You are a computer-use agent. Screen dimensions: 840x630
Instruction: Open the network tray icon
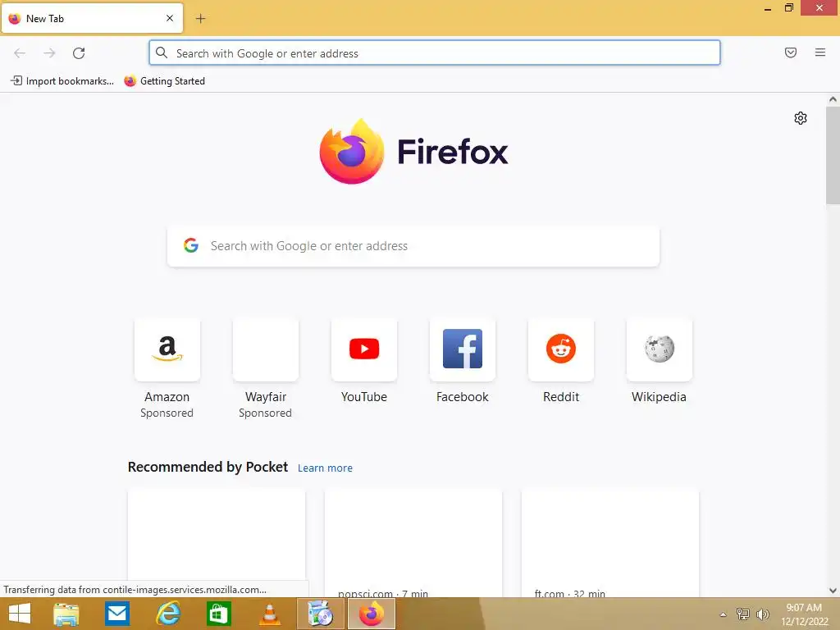pos(742,614)
